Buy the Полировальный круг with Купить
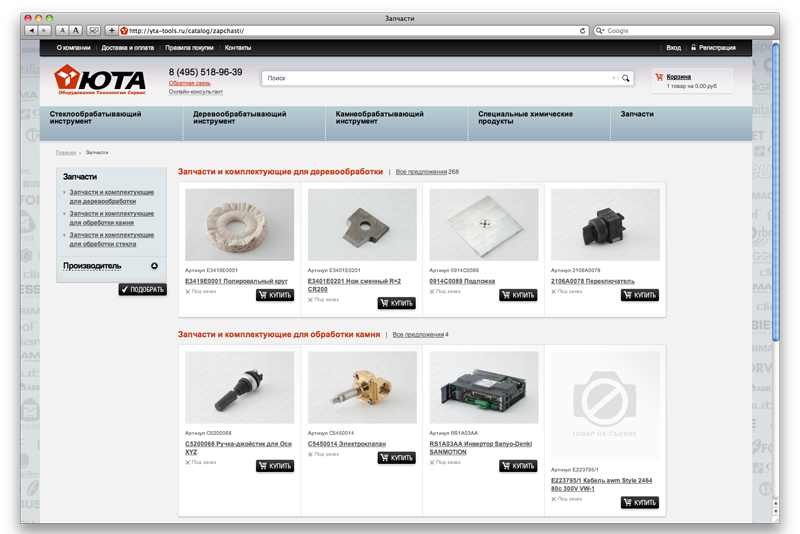The image size is (800, 534). tap(275, 295)
